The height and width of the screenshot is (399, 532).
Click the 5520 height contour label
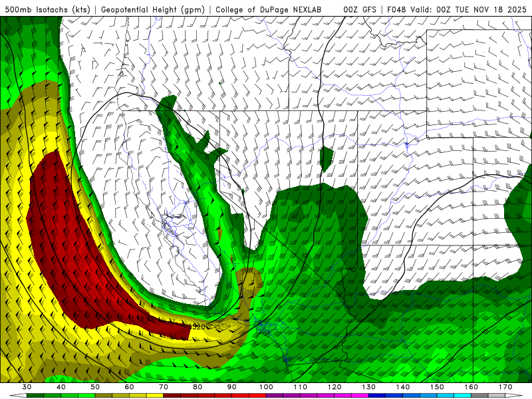coord(197,327)
